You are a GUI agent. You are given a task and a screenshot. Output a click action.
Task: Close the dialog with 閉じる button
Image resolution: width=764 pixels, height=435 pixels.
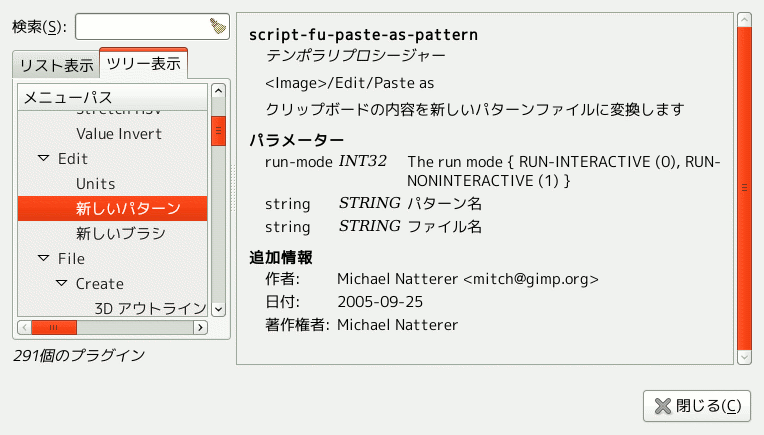(x=698, y=406)
